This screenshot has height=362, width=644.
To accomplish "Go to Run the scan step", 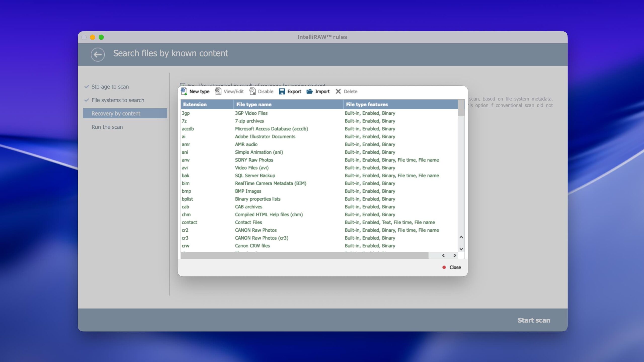I will click(107, 127).
